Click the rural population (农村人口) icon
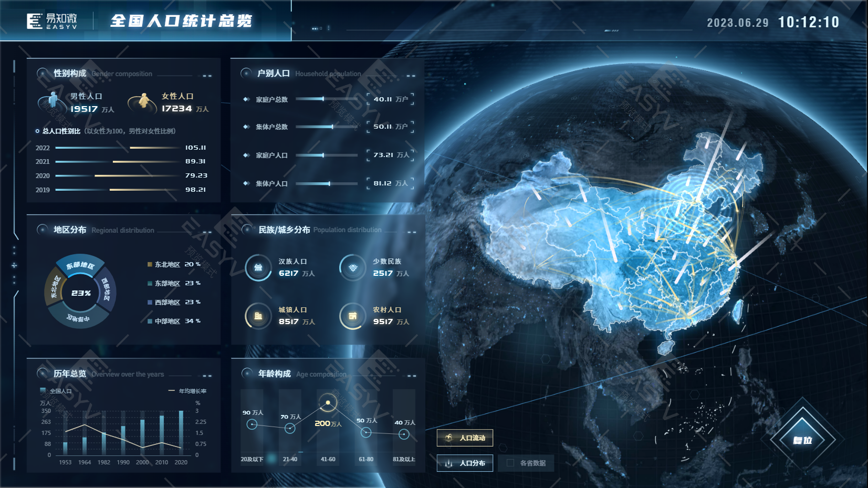Viewport: 868px width, 488px height. [x=353, y=316]
